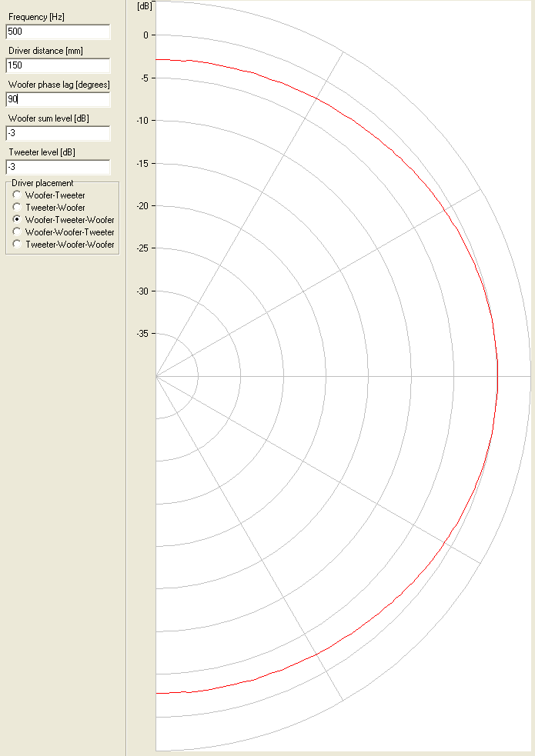Click the '-30' dB axis label
The image size is (535, 756).
tap(142, 291)
